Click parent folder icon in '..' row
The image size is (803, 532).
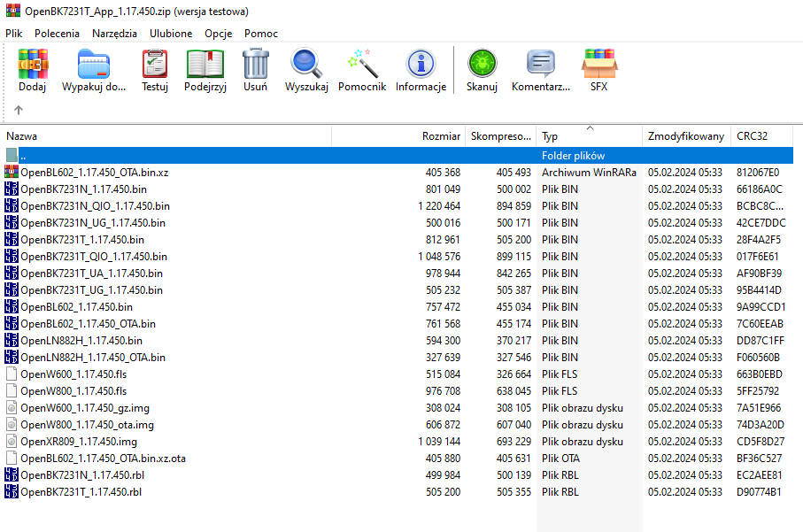click(x=12, y=155)
